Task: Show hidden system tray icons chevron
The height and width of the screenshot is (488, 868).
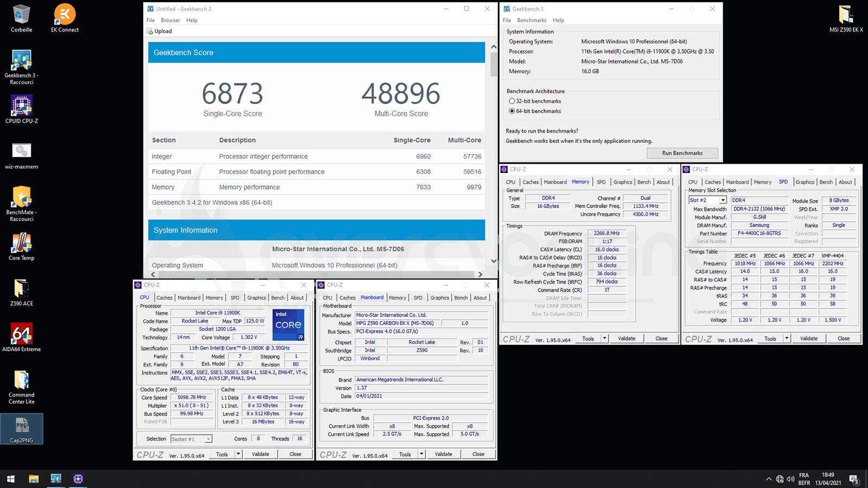Action: point(769,479)
